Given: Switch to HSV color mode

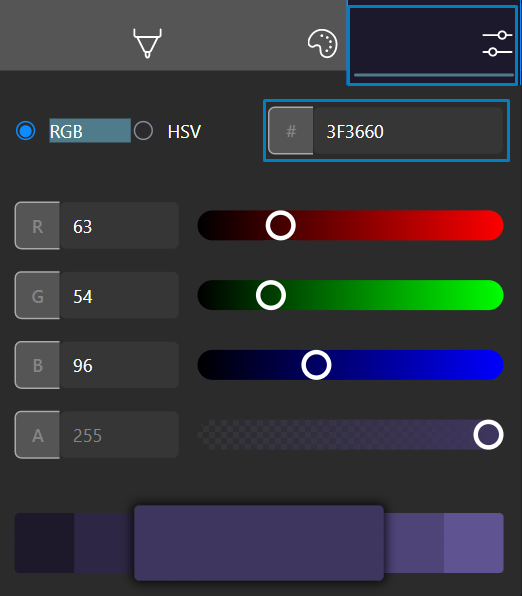Looking at the screenshot, I should (x=143, y=131).
